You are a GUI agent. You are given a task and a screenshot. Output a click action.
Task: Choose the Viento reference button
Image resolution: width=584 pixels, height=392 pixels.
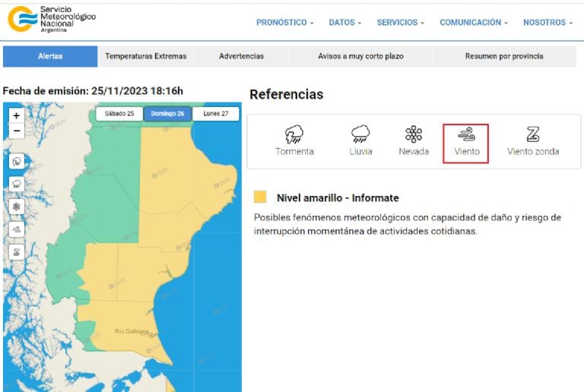pos(466,141)
